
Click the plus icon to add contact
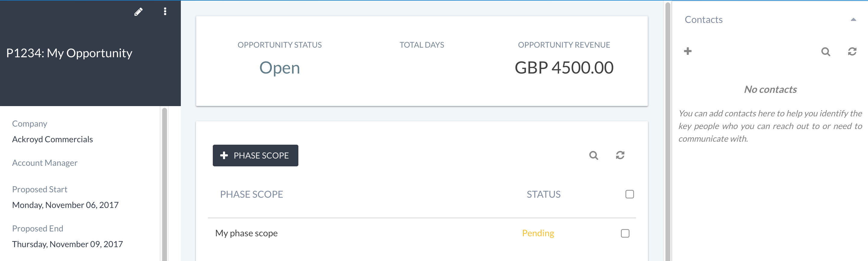[x=687, y=51]
